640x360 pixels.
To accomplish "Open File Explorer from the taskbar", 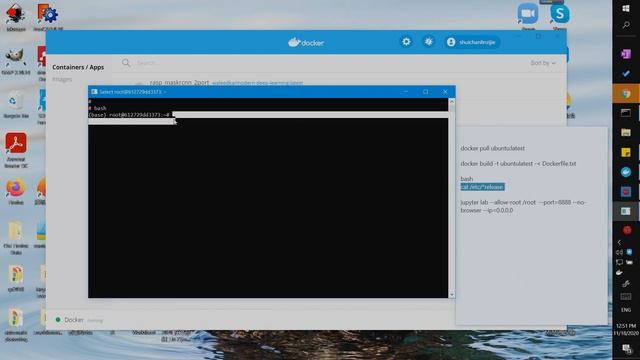I will coord(626,132).
